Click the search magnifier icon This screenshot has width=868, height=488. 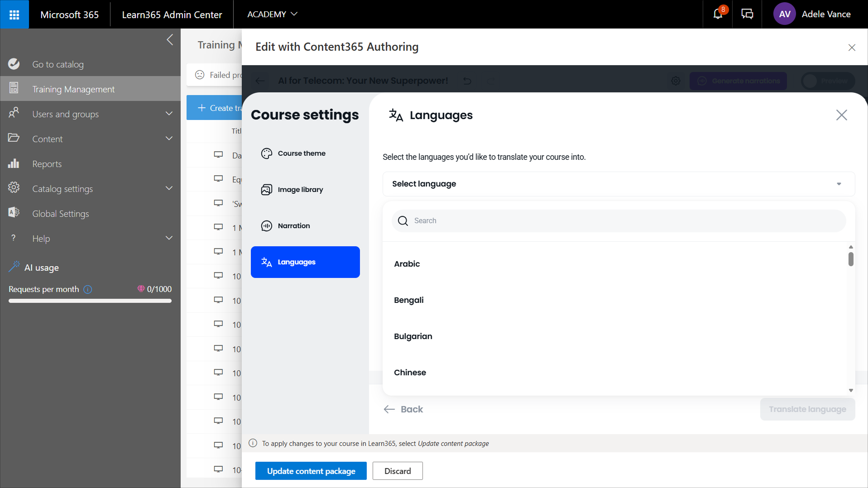click(403, 221)
